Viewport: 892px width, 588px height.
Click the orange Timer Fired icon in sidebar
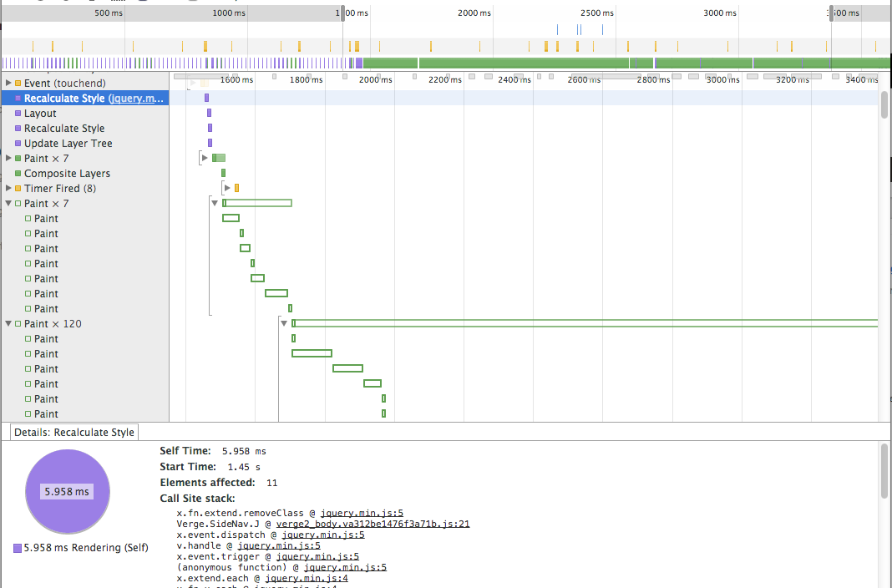point(18,189)
